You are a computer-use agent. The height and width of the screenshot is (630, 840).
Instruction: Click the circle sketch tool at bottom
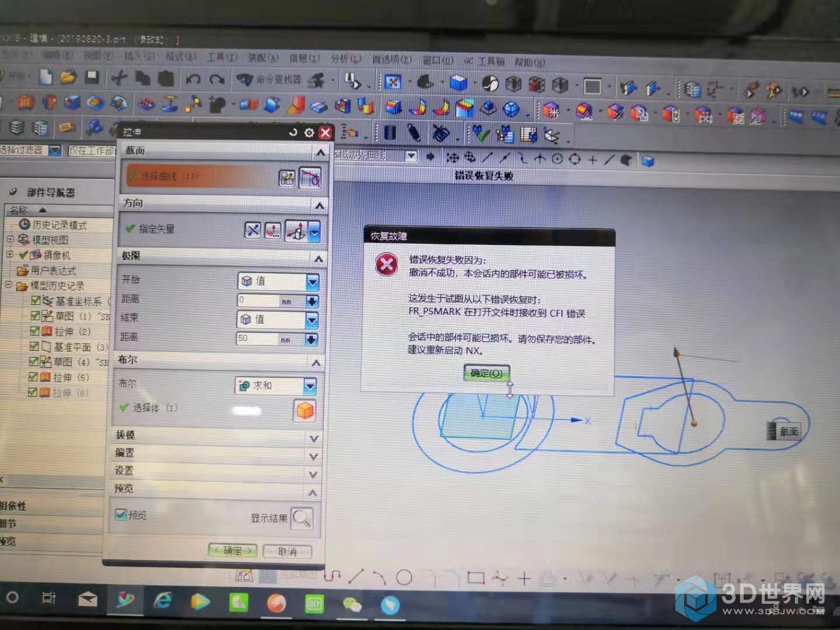click(x=404, y=577)
